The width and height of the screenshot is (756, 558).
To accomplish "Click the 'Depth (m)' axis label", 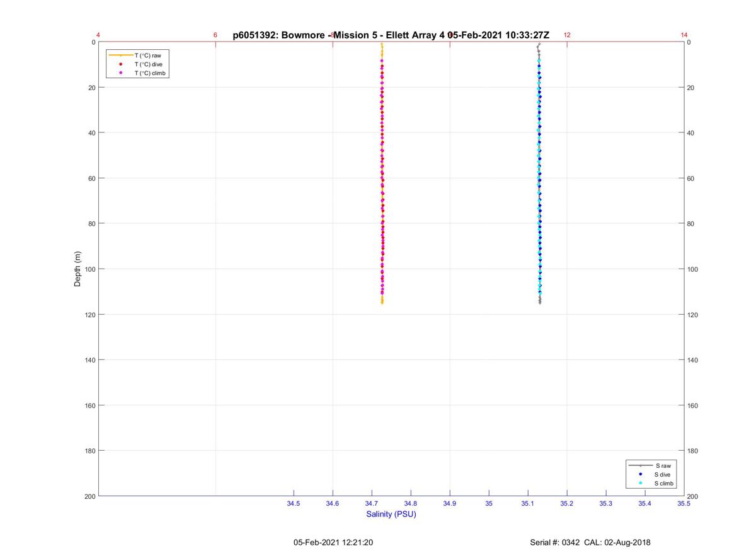I will pos(78,269).
